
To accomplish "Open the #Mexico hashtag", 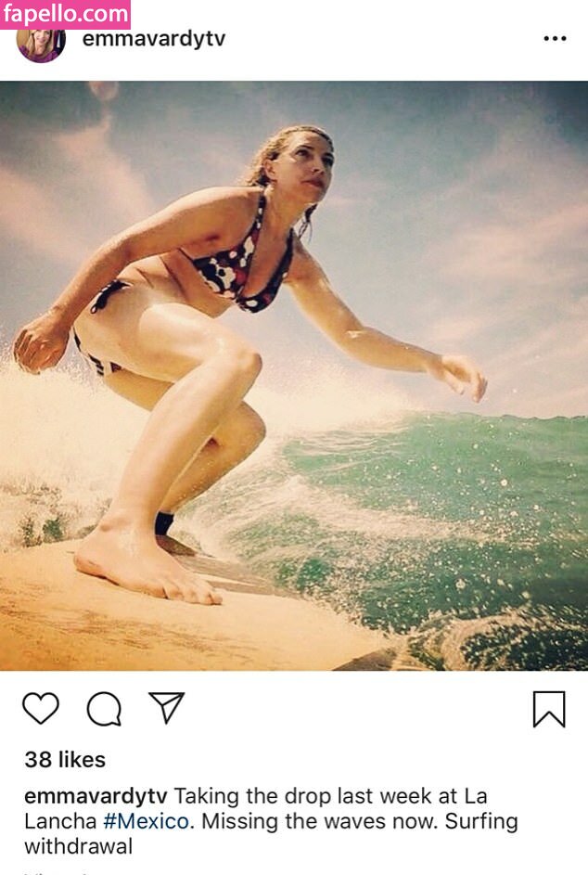I will point(147,821).
